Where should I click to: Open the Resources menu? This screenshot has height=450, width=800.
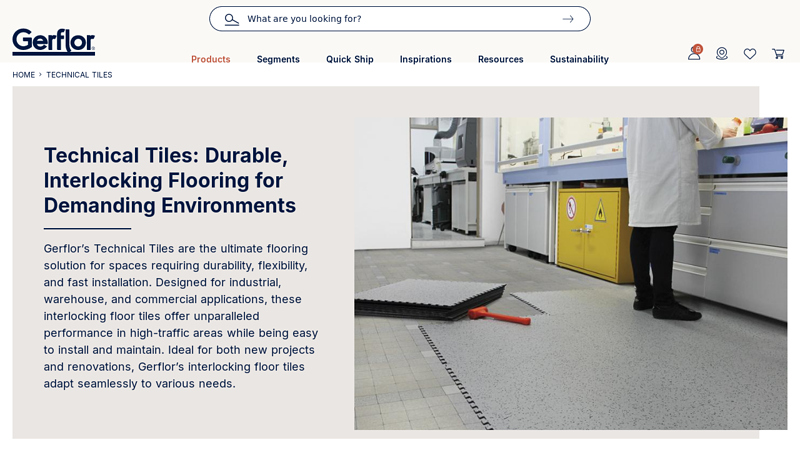coord(501,59)
